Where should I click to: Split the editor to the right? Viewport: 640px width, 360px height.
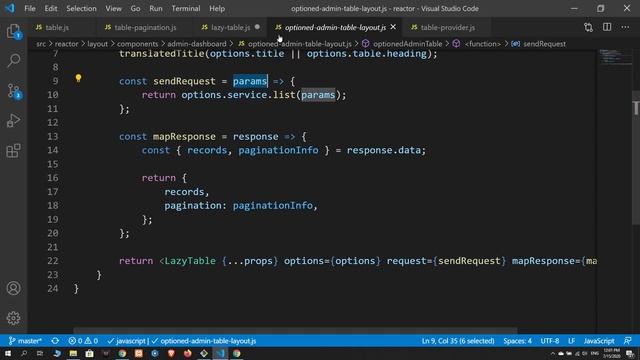(607, 27)
